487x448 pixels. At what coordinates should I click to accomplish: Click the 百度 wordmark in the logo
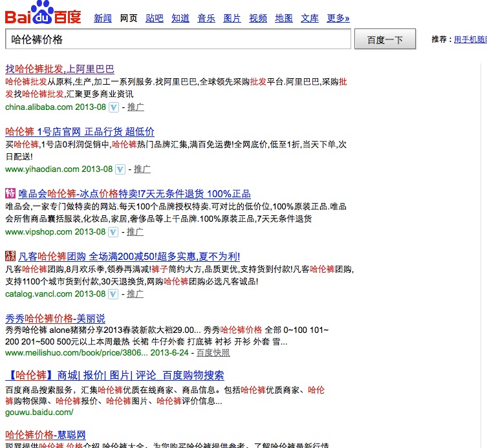point(68,17)
